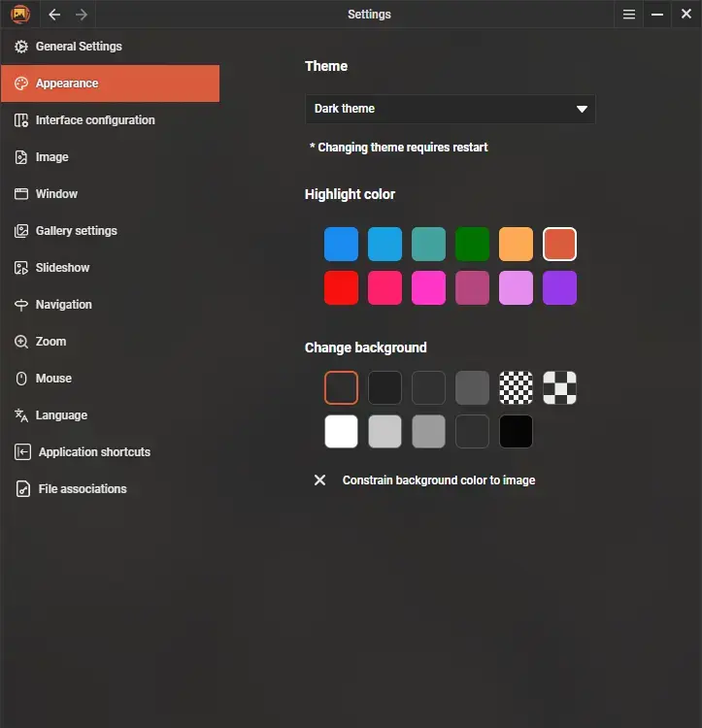Image resolution: width=702 pixels, height=728 pixels.
Task: Open Application shortcuts section
Action: point(94,452)
